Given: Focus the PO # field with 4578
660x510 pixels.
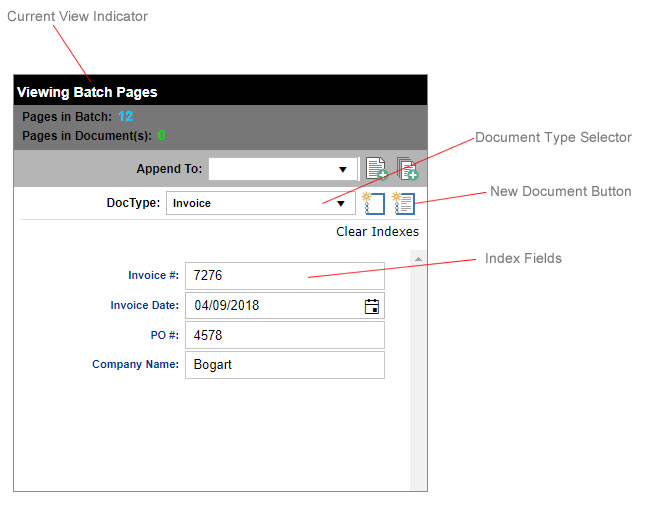Looking at the screenshot, I should [x=284, y=335].
